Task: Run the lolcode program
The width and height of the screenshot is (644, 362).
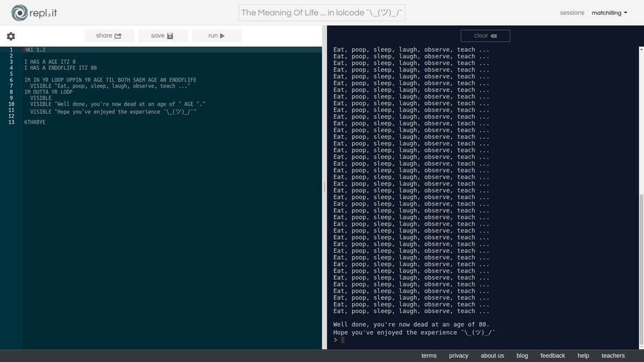Action: [x=216, y=36]
